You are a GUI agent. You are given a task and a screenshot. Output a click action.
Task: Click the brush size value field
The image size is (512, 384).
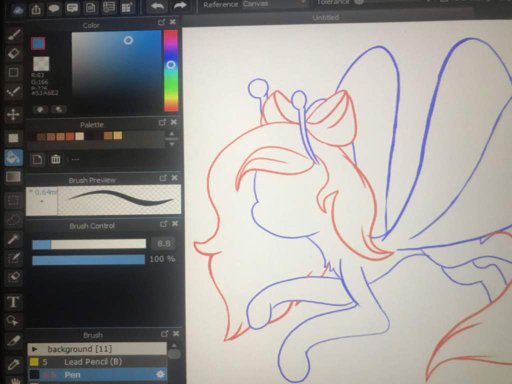(164, 244)
